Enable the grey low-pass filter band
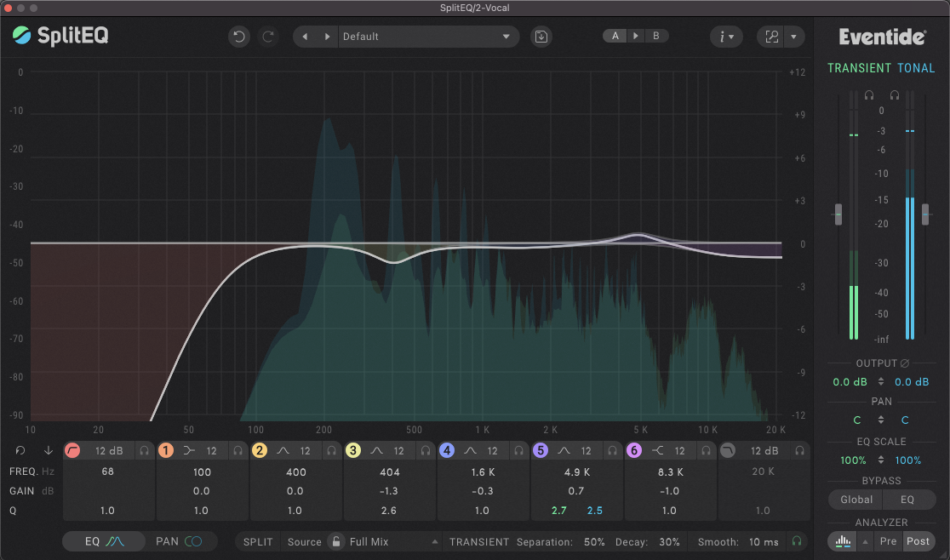950x560 pixels. (728, 450)
